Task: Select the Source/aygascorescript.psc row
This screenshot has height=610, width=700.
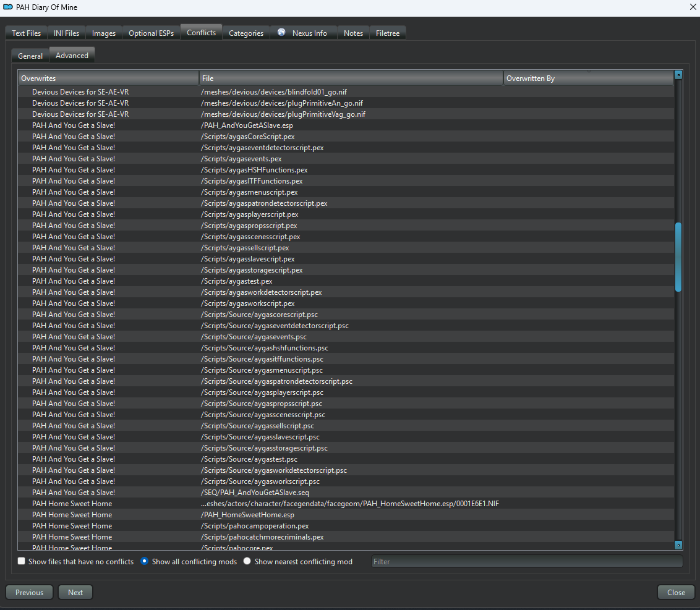Action: pos(346,315)
